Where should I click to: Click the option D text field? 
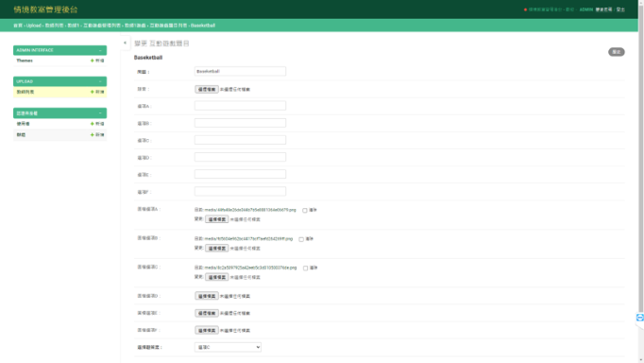coord(240,157)
